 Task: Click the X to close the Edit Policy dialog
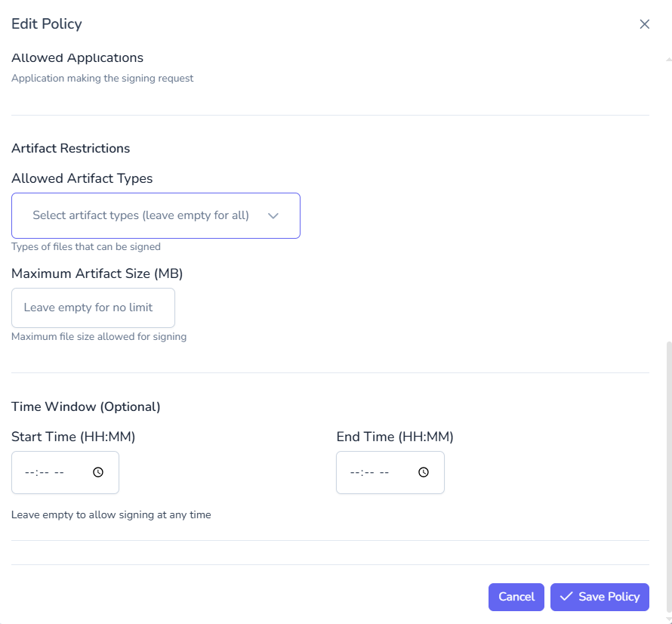(x=645, y=23)
